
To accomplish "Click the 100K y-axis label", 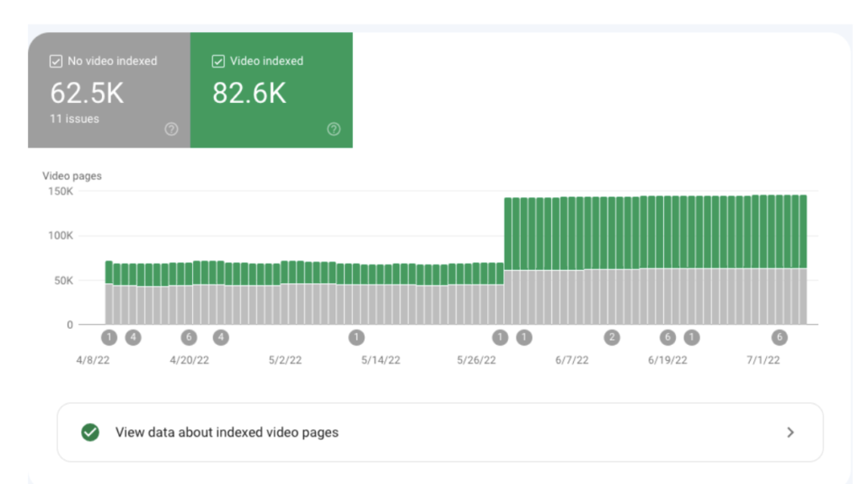I will (x=61, y=236).
